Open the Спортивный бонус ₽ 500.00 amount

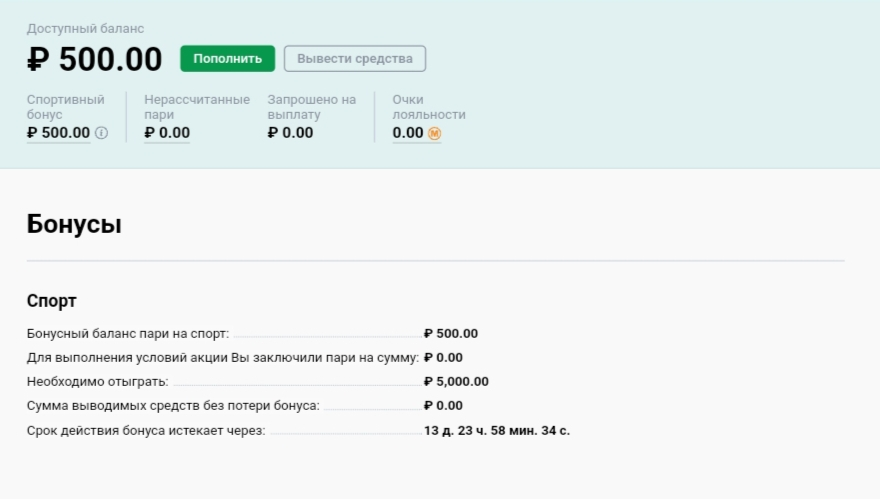click(58, 133)
